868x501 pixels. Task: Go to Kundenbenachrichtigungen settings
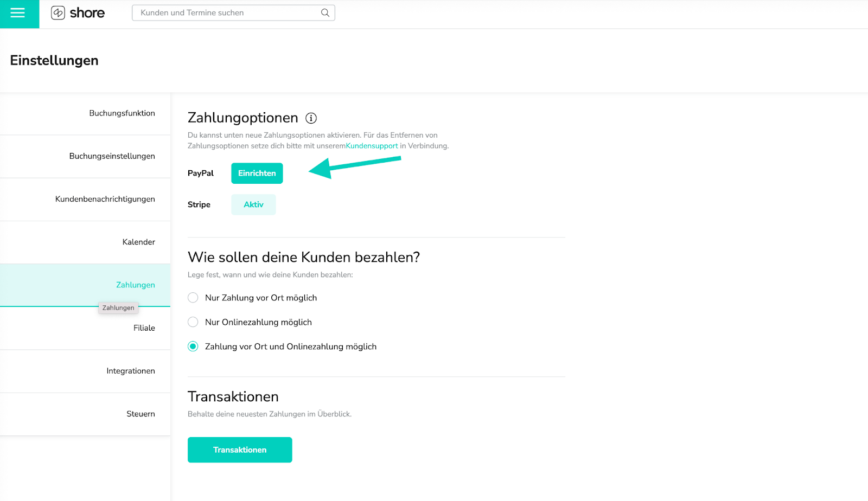85,199
